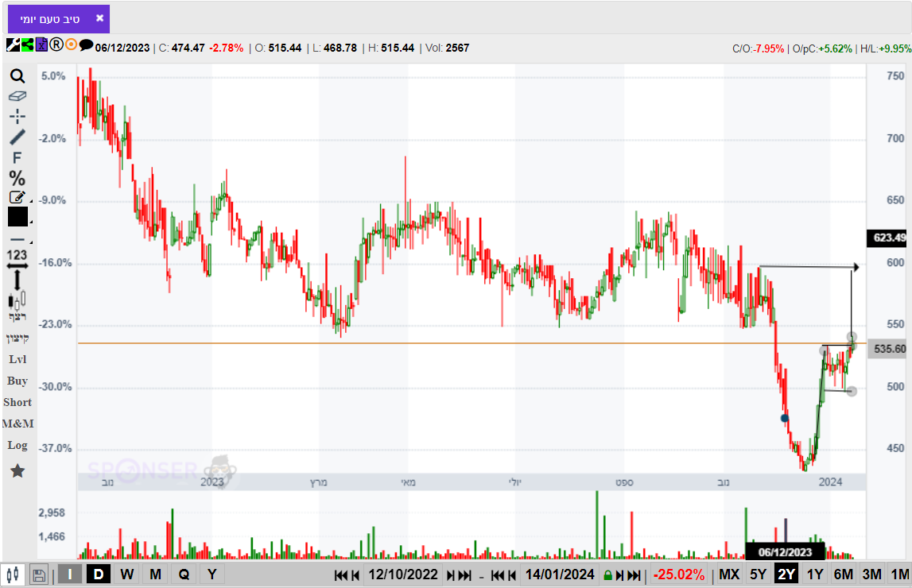The width and height of the screenshot is (912, 588).
Task: Save chart with floppy disk icon
Action: pos(39,575)
